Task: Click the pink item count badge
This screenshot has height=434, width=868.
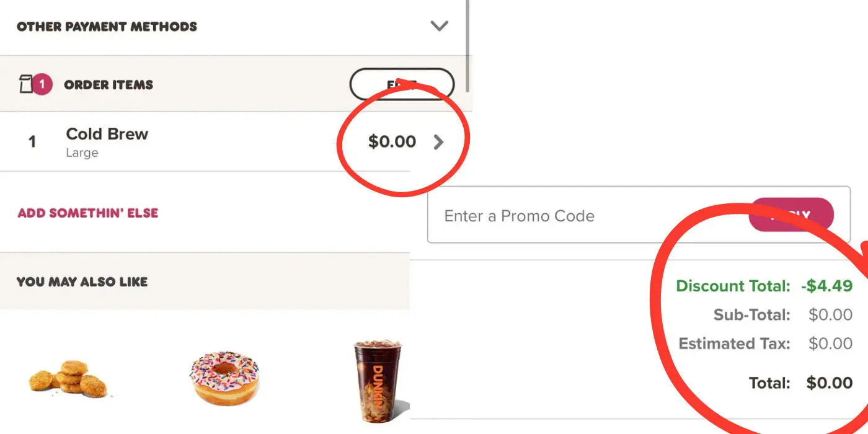Action: (42, 84)
